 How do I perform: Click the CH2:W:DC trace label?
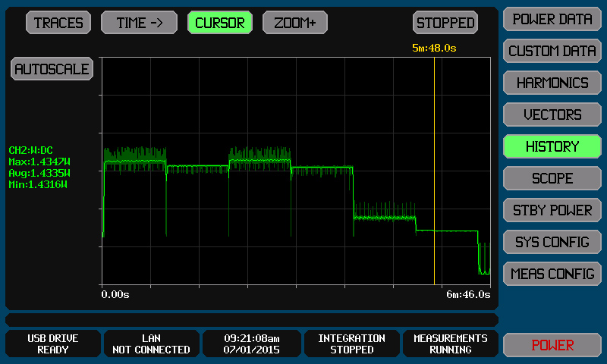[x=30, y=150]
